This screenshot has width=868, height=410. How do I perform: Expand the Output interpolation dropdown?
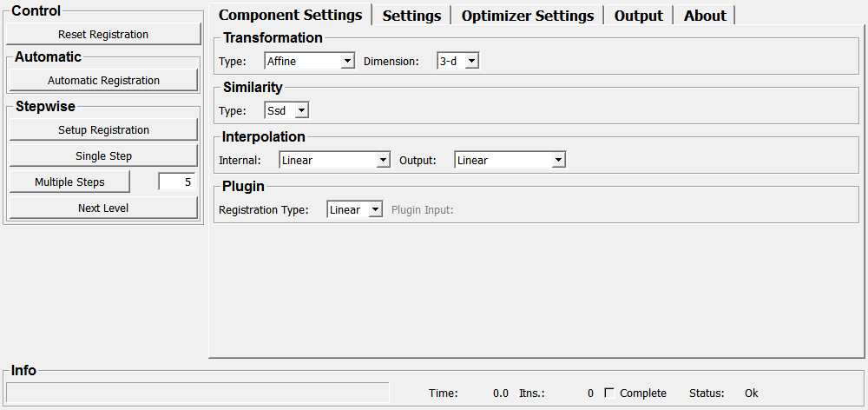[x=510, y=160]
